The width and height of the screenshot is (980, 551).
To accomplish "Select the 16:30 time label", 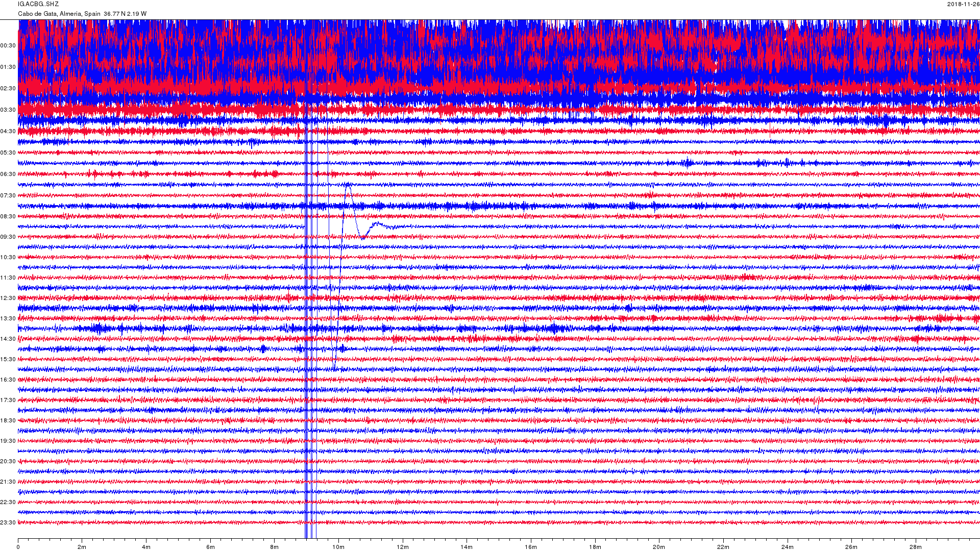I will pos(8,380).
